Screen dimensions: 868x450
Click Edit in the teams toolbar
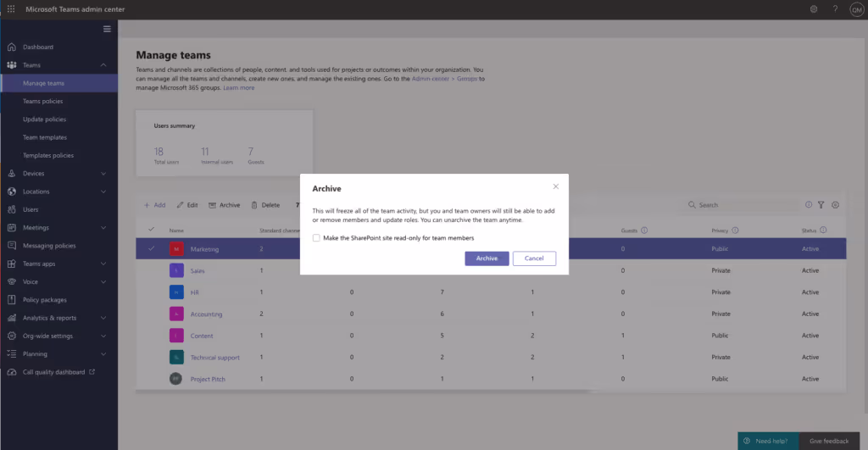[187, 205]
